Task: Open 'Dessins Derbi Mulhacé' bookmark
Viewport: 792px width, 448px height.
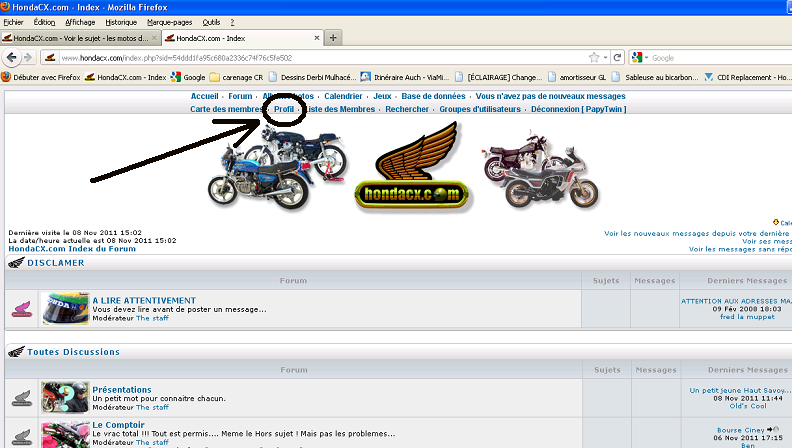Action: (312, 77)
